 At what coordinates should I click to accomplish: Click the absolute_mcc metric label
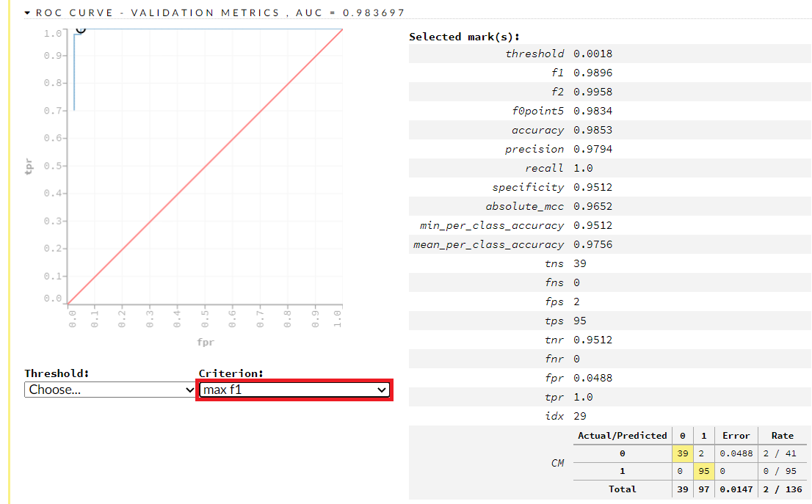point(524,206)
